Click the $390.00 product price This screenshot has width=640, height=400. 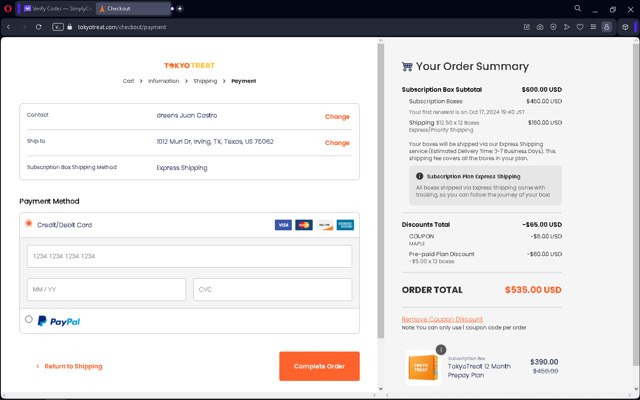point(544,362)
